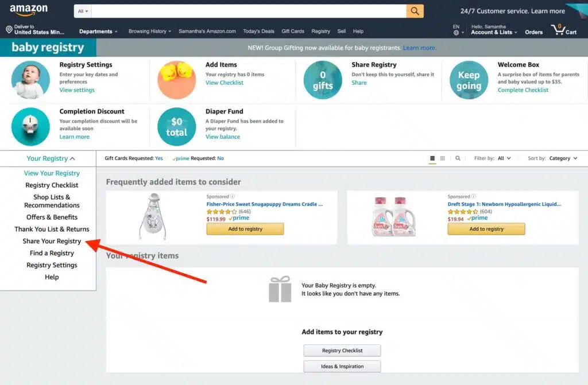This screenshot has height=385, width=588.
Task: Select Share Your Registry in sidebar
Action: [x=52, y=241]
